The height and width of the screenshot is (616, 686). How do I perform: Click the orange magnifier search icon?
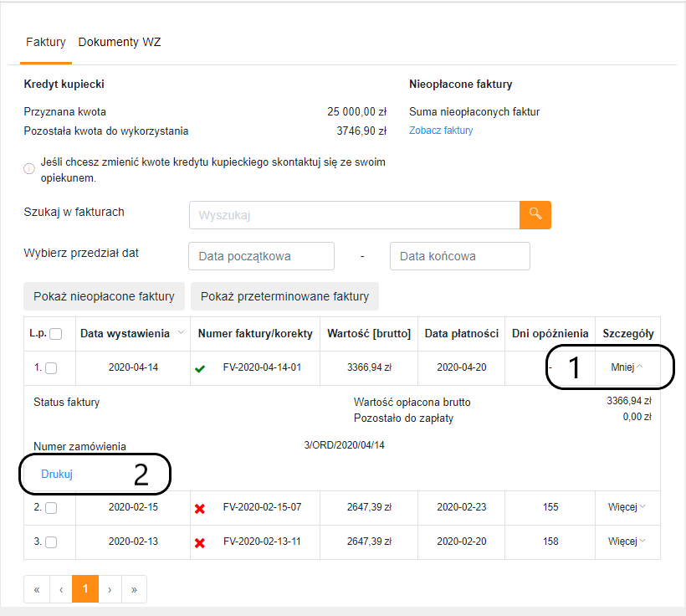(535, 215)
